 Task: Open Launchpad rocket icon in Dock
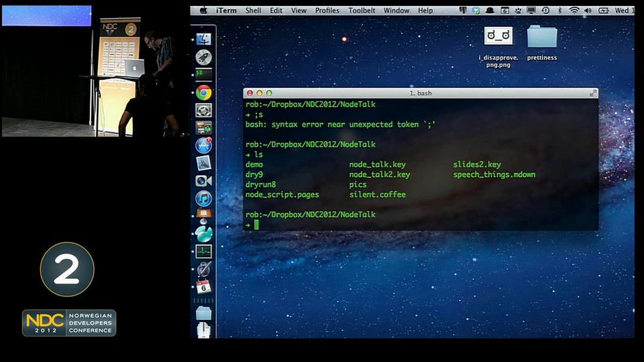pos(204,57)
